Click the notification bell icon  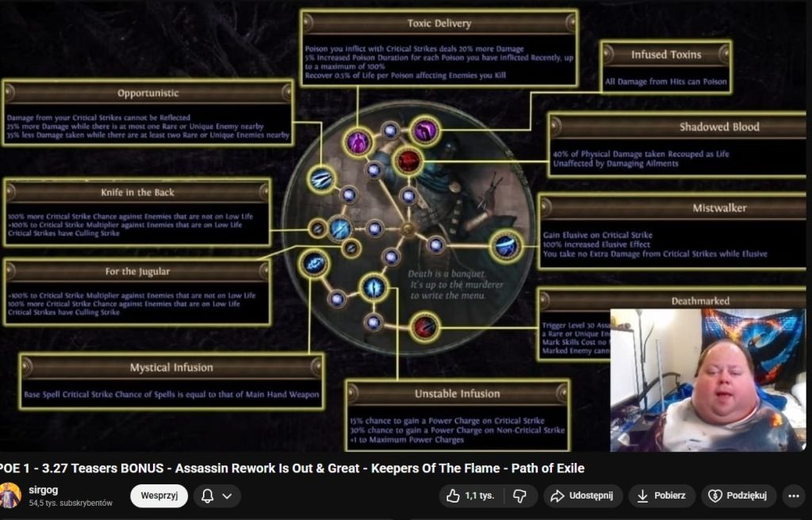207,495
